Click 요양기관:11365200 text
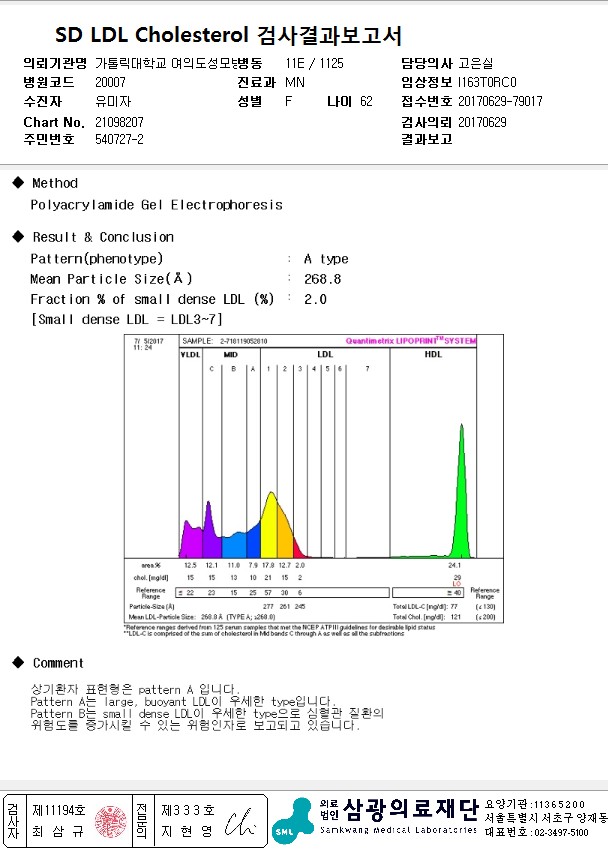Image resolution: width=608 pixels, height=859 pixels. [x=535, y=804]
